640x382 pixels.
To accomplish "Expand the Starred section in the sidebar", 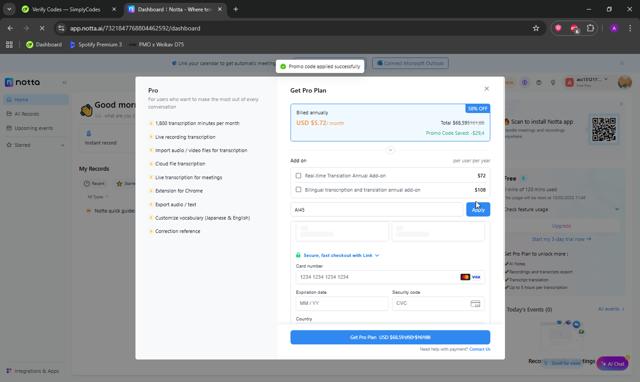I will (x=62, y=145).
